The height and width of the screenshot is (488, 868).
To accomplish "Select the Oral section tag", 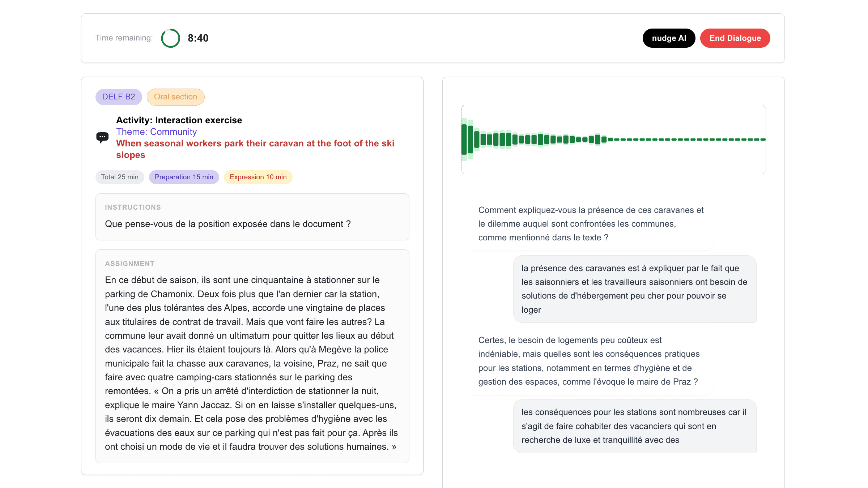I will tap(175, 97).
